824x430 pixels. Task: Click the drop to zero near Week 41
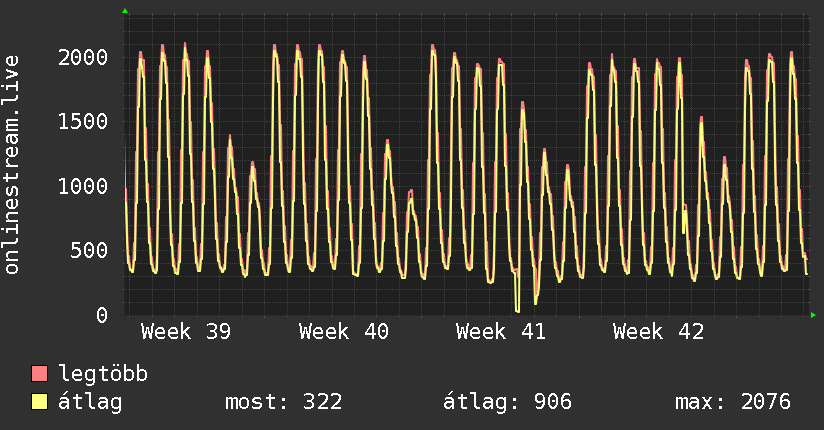517,309
